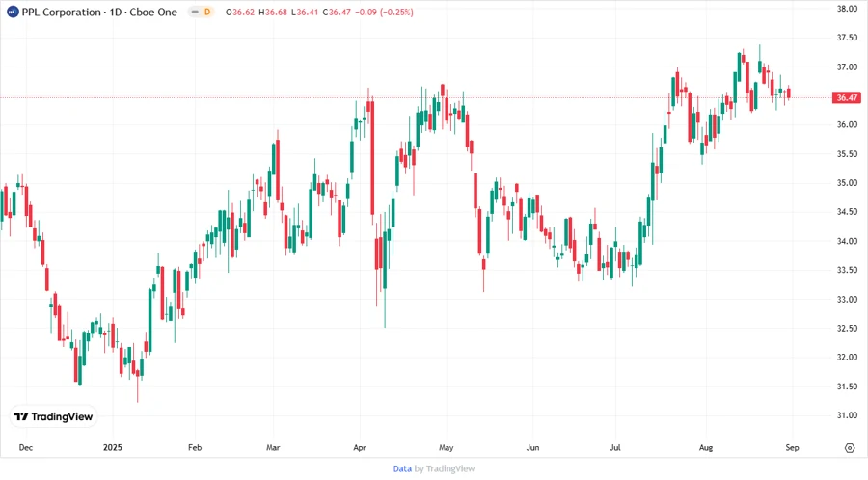Click the 33.00 price scale label
Screen dimensions: 868x480
click(847, 299)
